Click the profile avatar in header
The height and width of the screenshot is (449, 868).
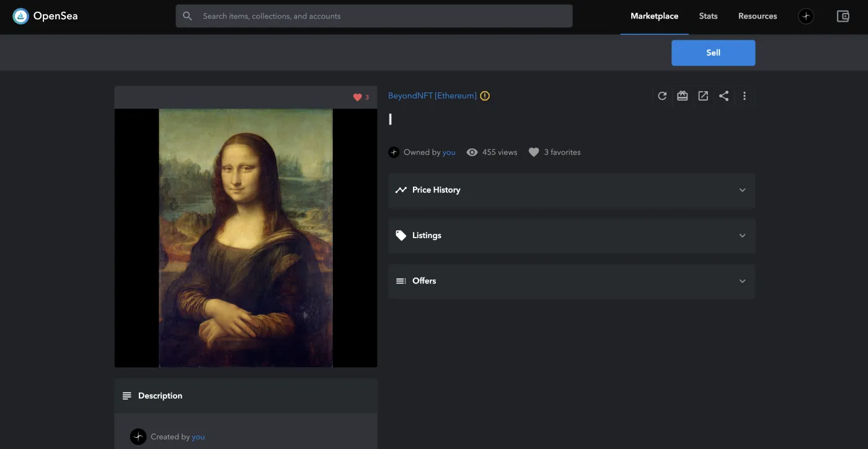(805, 17)
